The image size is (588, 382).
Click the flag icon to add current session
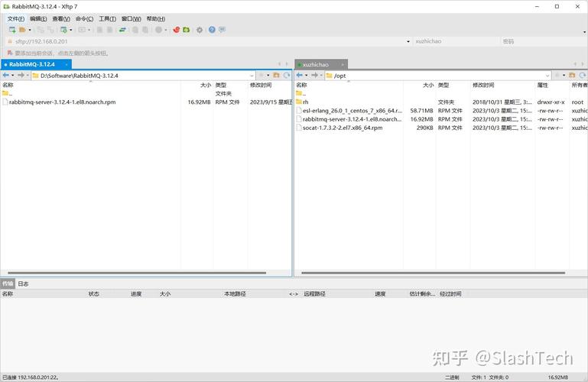tap(10, 53)
